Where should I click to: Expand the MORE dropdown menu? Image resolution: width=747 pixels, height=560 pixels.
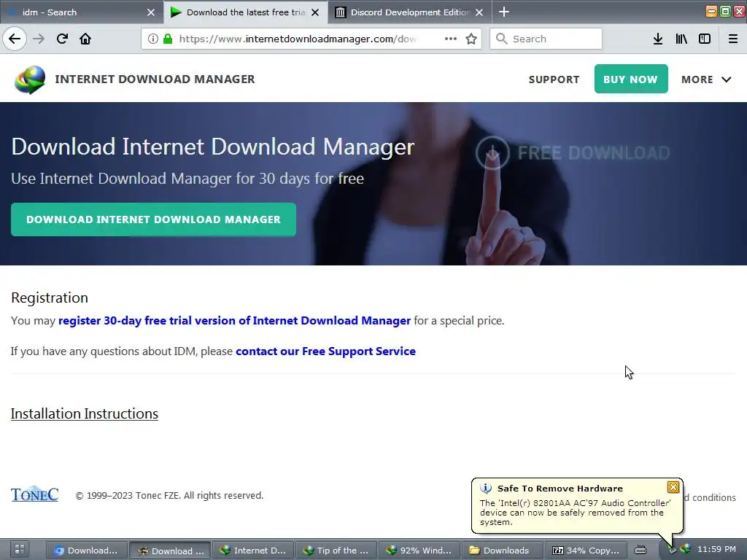(x=706, y=79)
